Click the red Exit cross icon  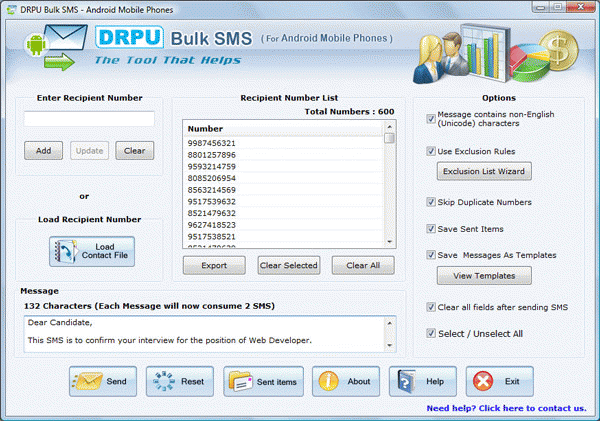[483, 381]
